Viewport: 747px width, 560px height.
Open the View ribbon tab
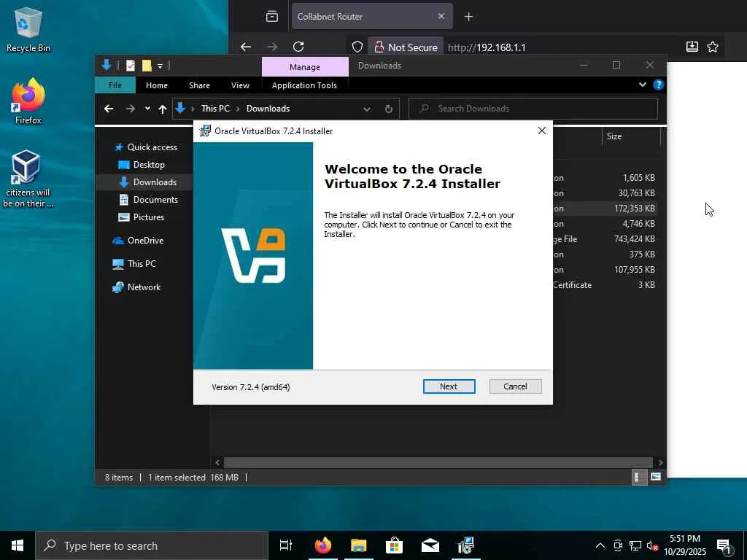coord(240,85)
